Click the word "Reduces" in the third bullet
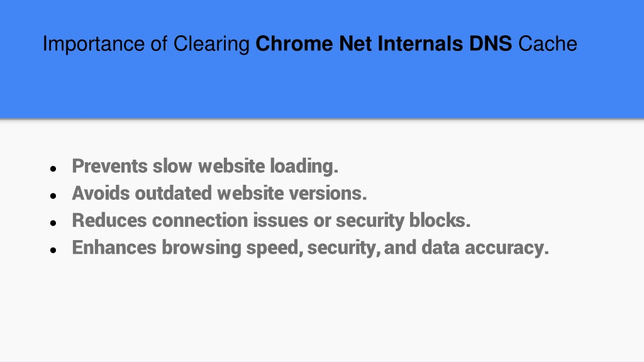This screenshot has height=362, width=644. tap(109, 221)
